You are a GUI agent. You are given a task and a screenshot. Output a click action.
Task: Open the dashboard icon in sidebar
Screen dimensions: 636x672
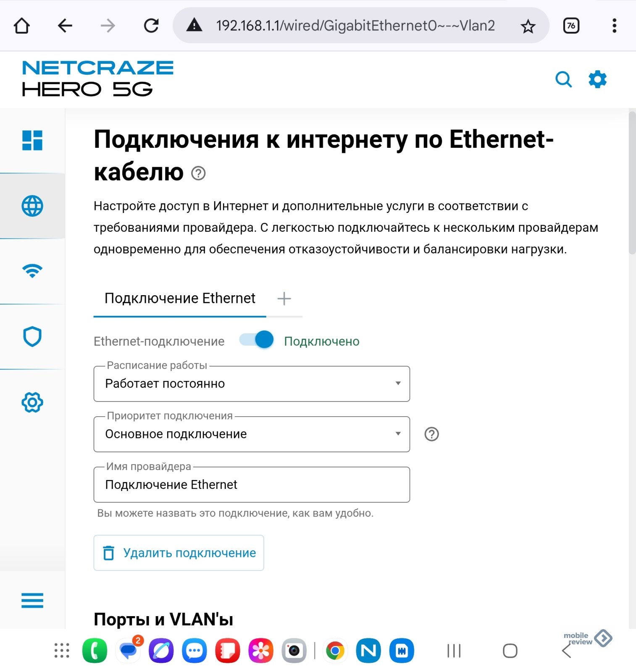tap(32, 140)
